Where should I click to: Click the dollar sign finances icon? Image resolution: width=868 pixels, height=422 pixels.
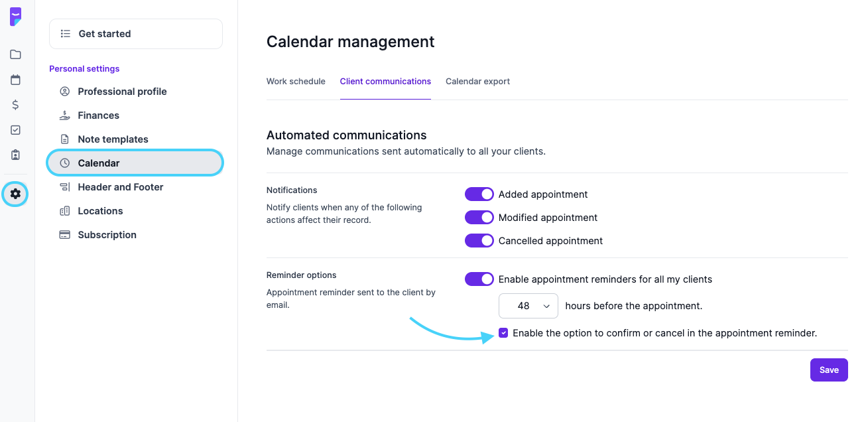coord(15,105)
